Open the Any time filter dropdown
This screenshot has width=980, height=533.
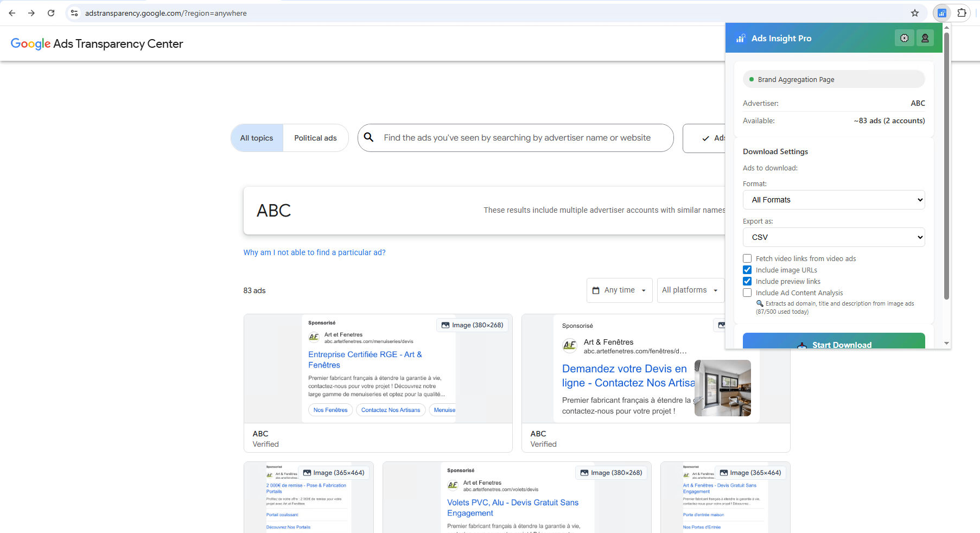tap(619, 290)
